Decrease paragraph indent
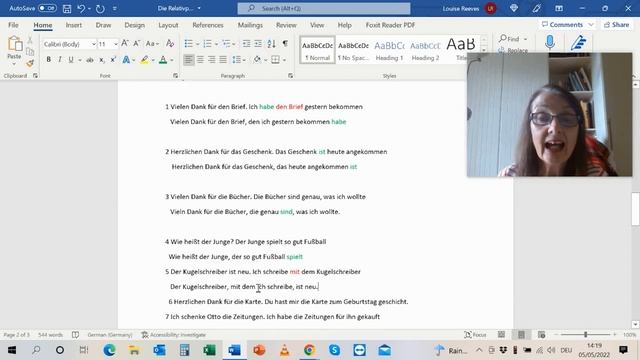This screenshot has width=640, height=360. pos(246,43)
